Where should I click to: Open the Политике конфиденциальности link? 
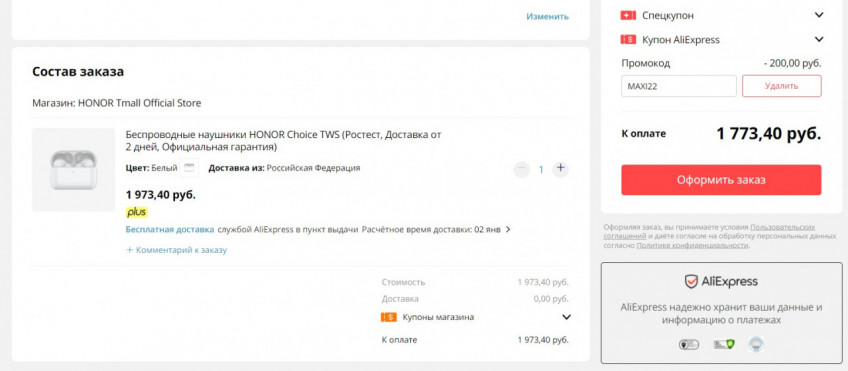(693, 246)
